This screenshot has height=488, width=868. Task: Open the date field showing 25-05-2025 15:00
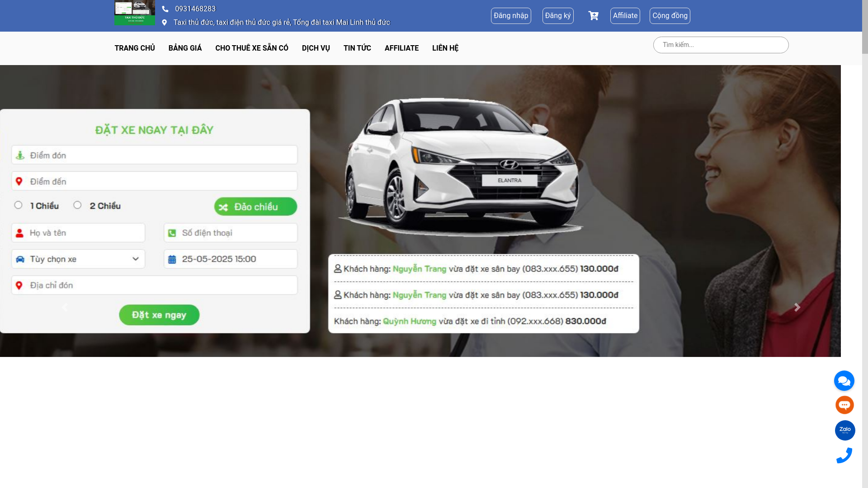tap(231, 259)
